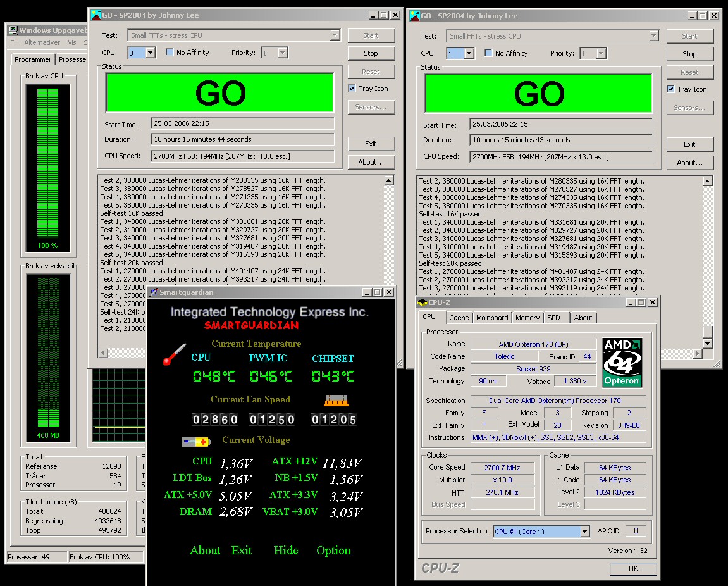Click the orange fan heatsink icon
Screen dimensions: 728x586
(x=336, y=400)
